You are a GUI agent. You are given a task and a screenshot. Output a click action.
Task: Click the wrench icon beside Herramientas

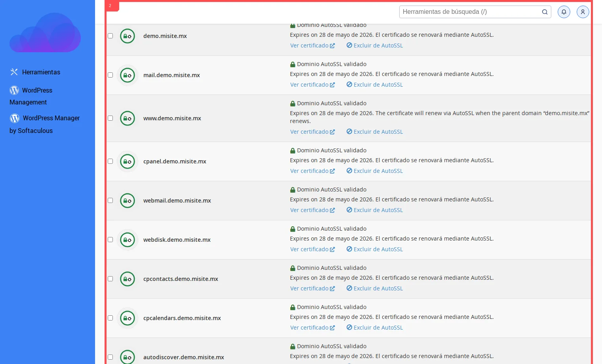click(x=14, y=72)
